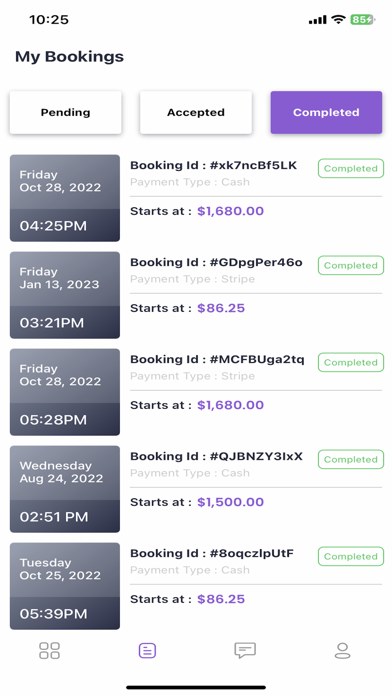The image size is (392, 696).
Task: Tap Completed badge for booking #GDpgPer46o
Action: pos(351,265)
